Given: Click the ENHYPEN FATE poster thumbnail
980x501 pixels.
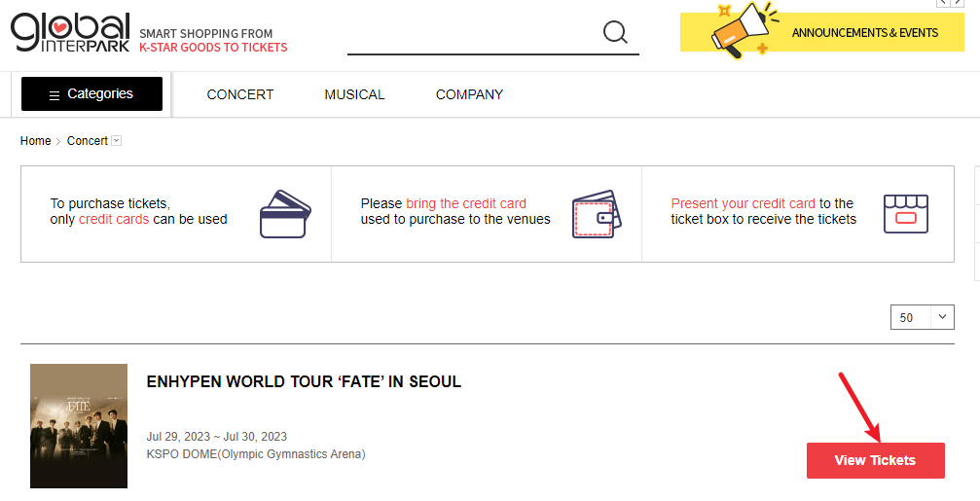Looking at the screenshot, I should click(x=79, y=426).
